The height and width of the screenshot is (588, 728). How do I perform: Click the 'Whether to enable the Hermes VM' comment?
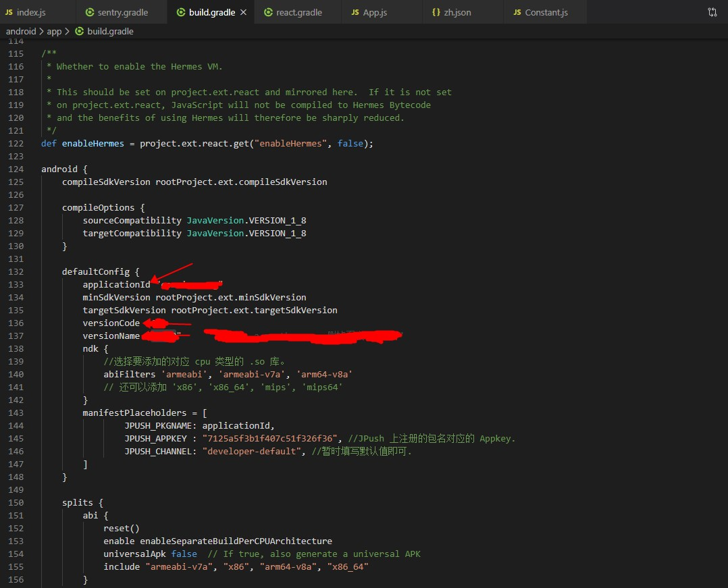click(x=139, y=66)
